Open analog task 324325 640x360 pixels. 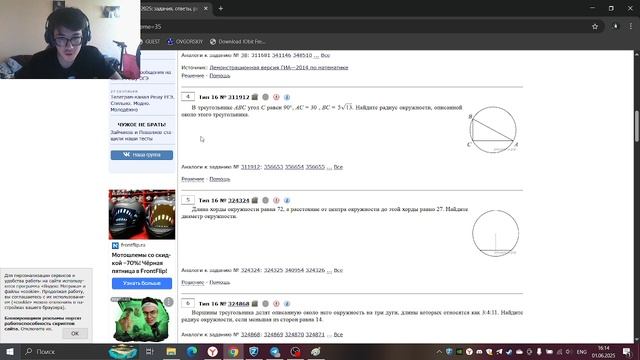(x=273, y=270)
